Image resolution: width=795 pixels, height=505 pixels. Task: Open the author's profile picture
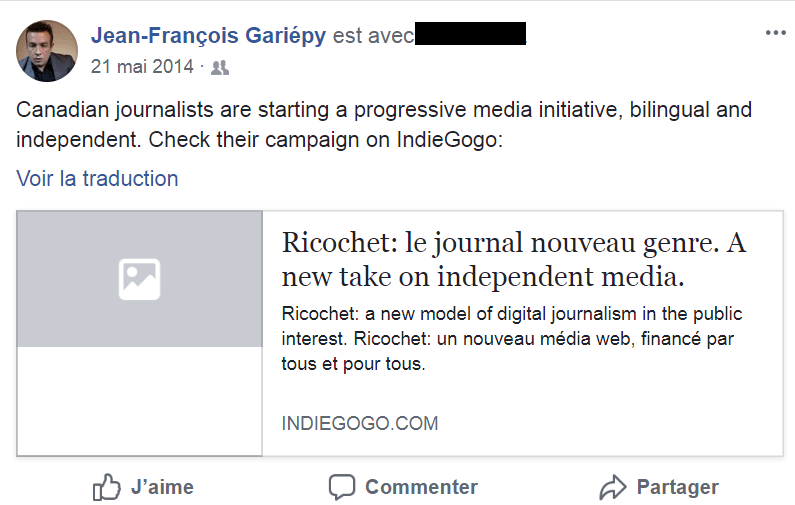tap(47, 51)
